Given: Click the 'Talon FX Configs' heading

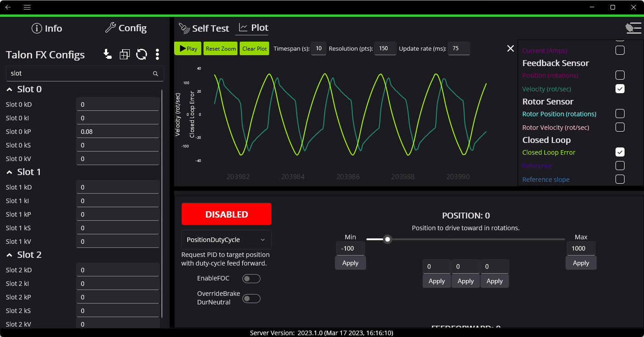Looking at the screenshot, I should click(45, 55).
